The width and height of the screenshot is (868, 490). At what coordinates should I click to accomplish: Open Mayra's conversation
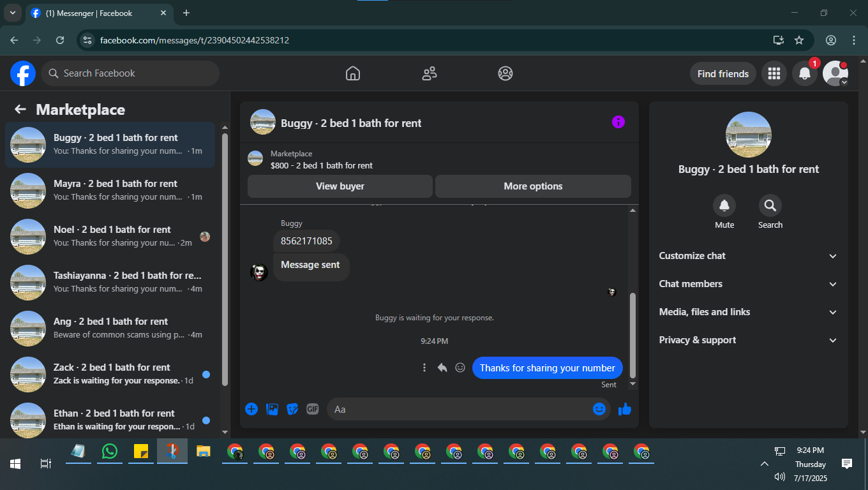(110, 191)
